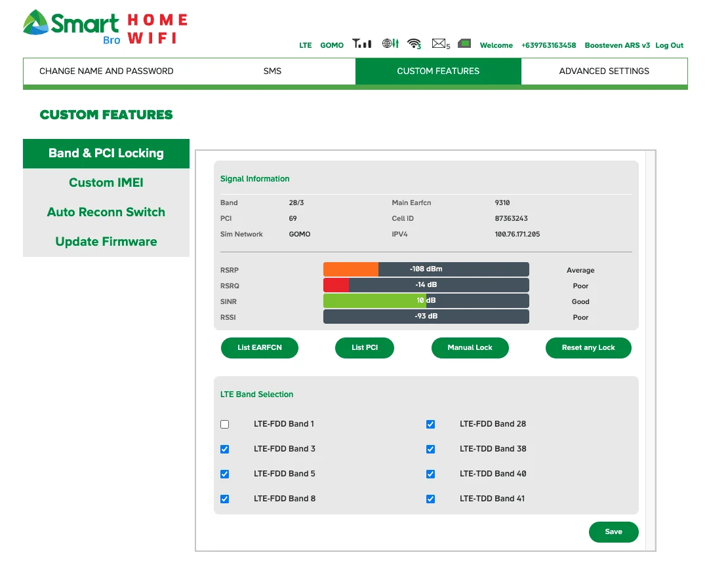Viewport: 728px width, 578px height.
Task: Click the SINR 10 dB signal bar
Action: pyautogui.click(x=426, y=301)
